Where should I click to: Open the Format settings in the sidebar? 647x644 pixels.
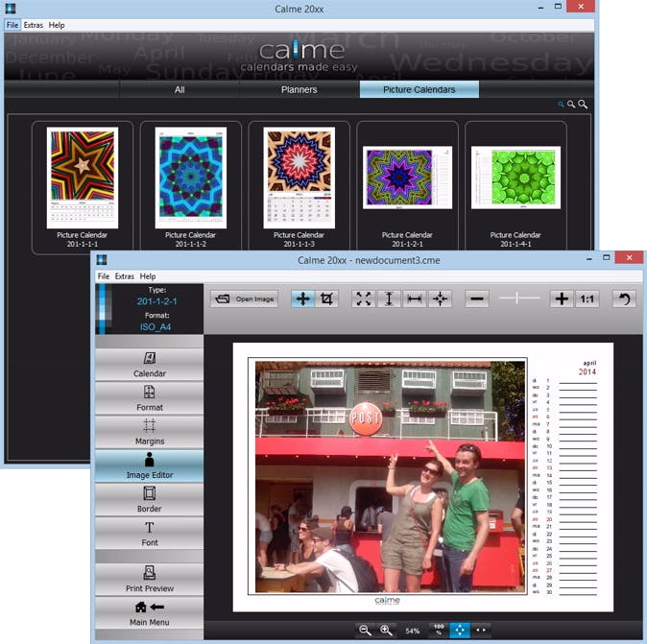[150, 398]
